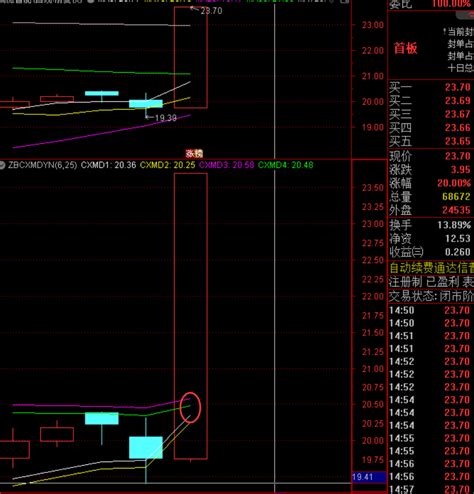
Task: Click the 涨榜 tag under the chart
Action: click(x=194, y=154)
